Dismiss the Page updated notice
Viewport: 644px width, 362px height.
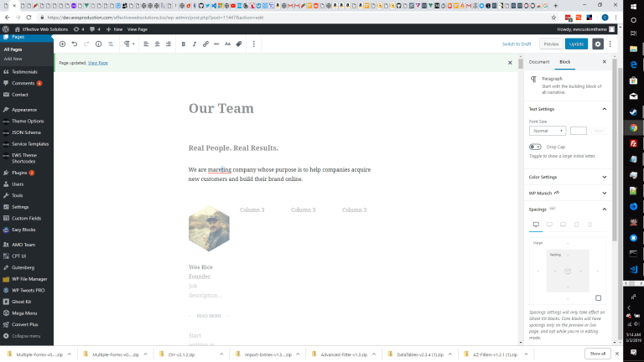pyautogui.click(x=510, y=63)
